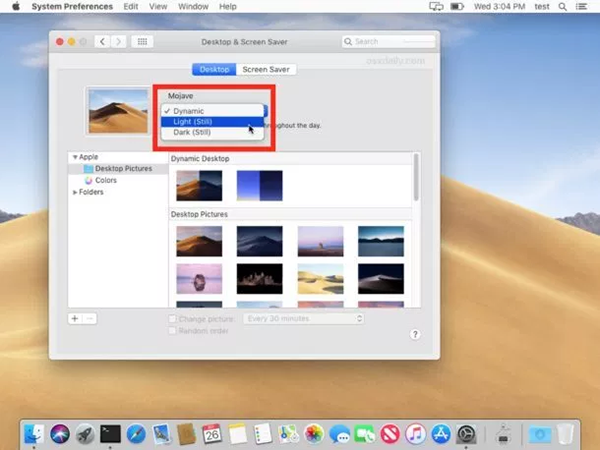Open the View menu
This screenshot has height=450, width=600.
pyautogui.click(x=158, y=7)
